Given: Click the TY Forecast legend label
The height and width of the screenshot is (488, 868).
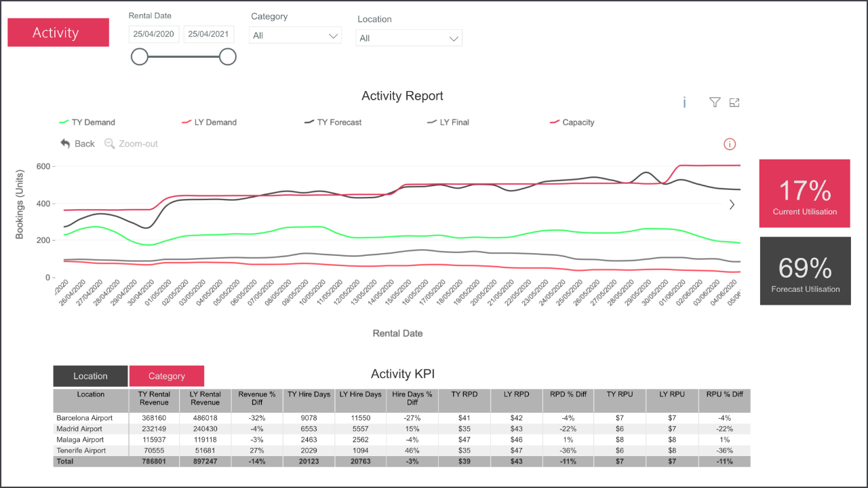Looking at the screenshot, I should pyautogui.click(x=340, y=122).
